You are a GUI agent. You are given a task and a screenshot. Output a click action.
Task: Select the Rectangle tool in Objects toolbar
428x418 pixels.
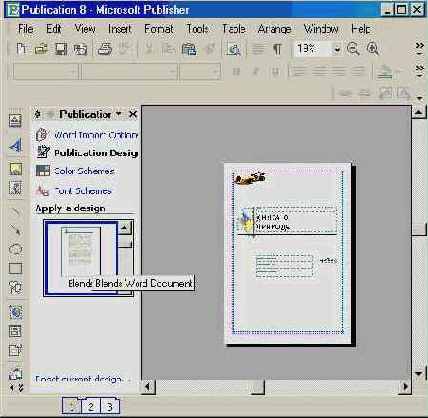(15, 268)
